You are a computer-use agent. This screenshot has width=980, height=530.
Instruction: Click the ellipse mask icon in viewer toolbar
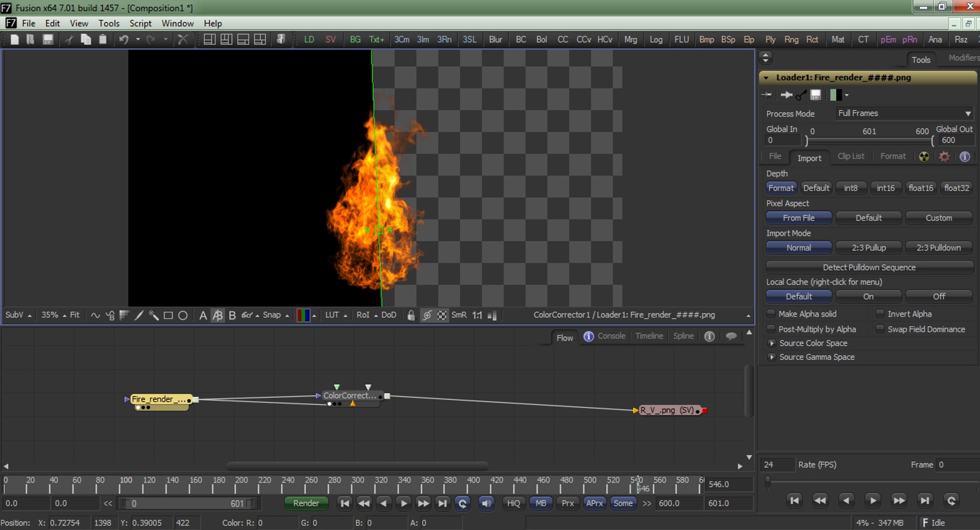183,315
